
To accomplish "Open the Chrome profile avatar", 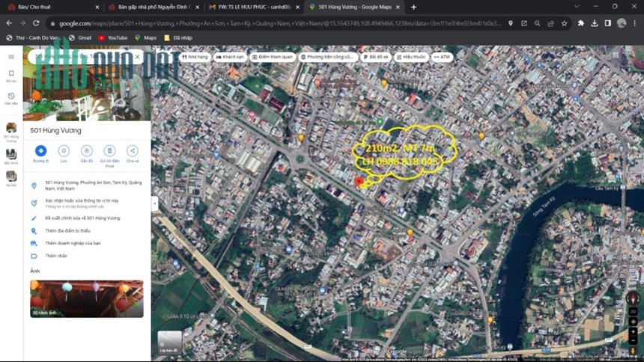I will coord(622,23).
